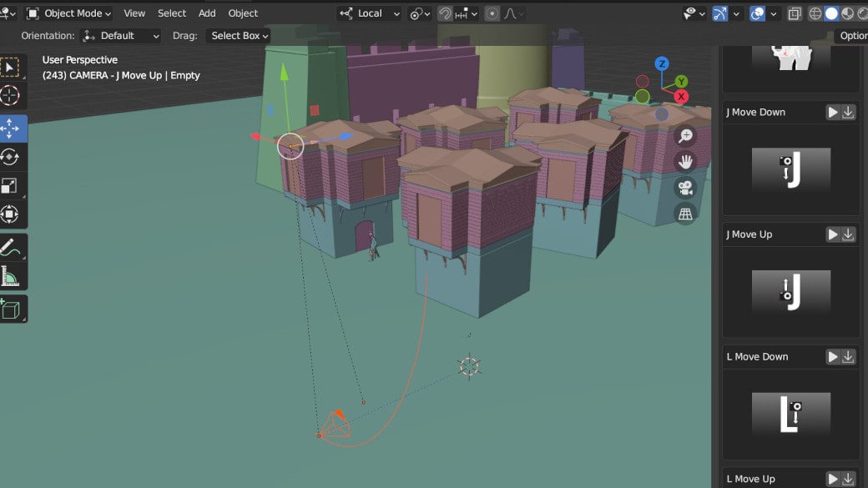Open proportional falloff curve dropdown
Viewport: 868px width, 488px height.
click(x=514, y=14)
